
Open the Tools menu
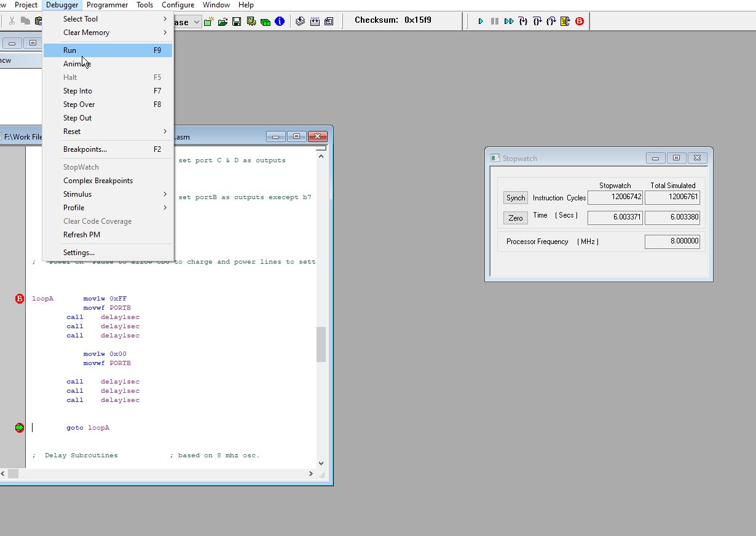click(x=145, y=5)
